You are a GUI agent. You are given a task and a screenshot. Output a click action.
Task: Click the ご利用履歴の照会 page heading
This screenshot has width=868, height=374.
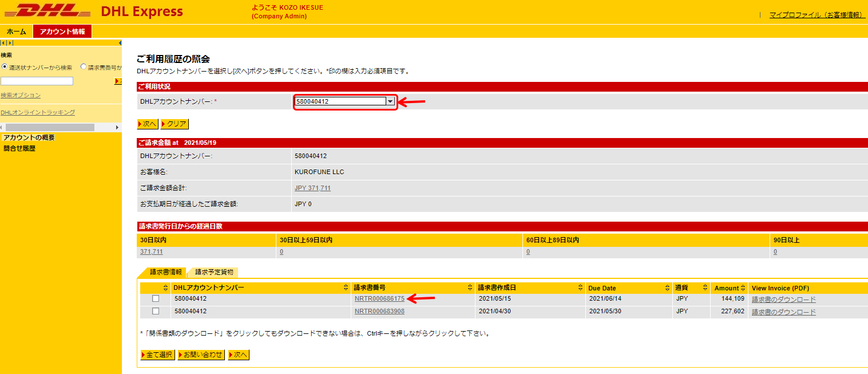tap(173, 59)
